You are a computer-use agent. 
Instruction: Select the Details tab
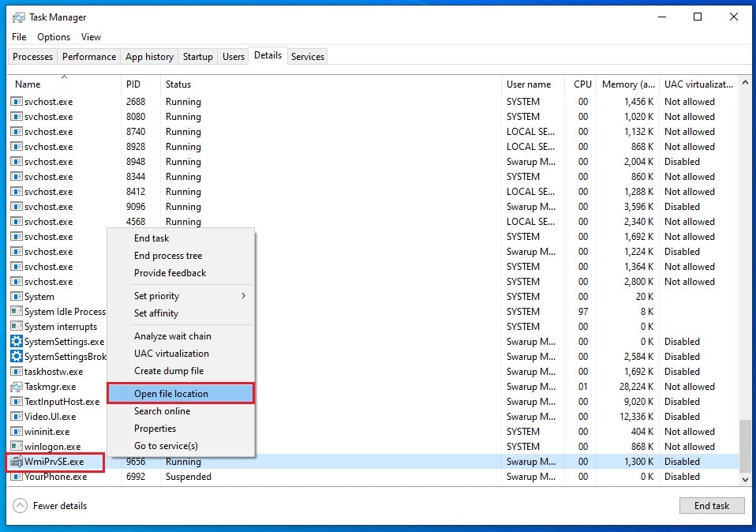[x=268, y=55]
